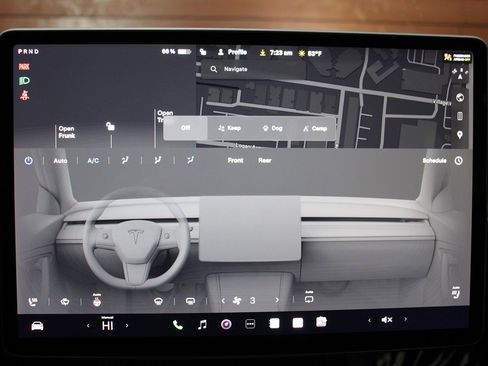Viewport: 488px width, 366px height.
Task: Toggle Auto climate mode
Action: tap(60, 161)
